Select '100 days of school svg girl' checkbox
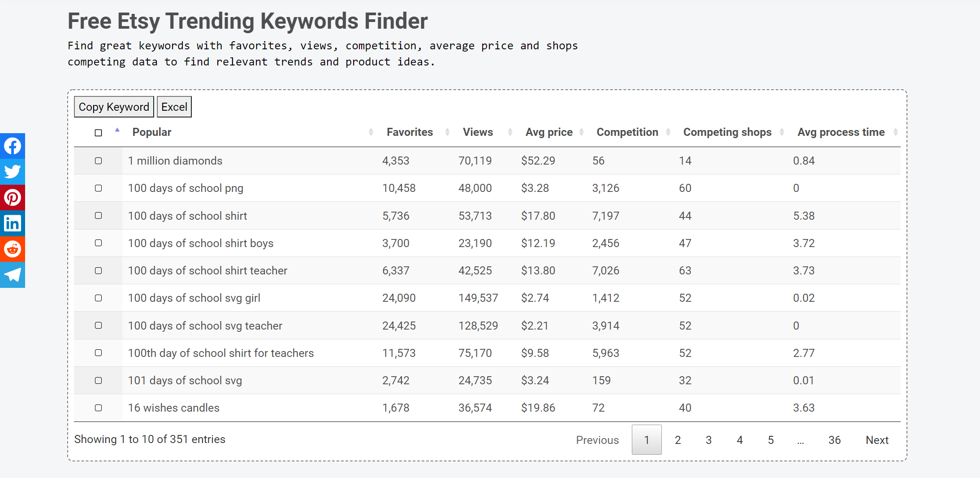Image resolution: width=980 pixels, height=478 pixels. 99,298
